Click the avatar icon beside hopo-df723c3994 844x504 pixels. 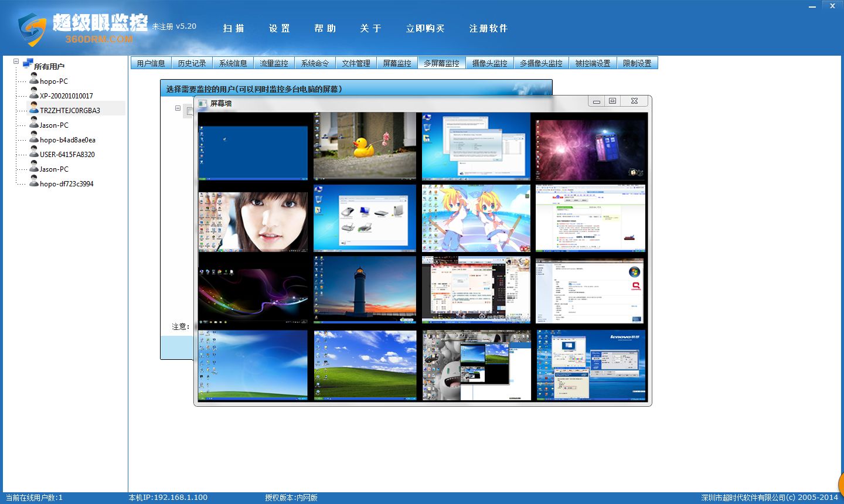coord(34,181)
